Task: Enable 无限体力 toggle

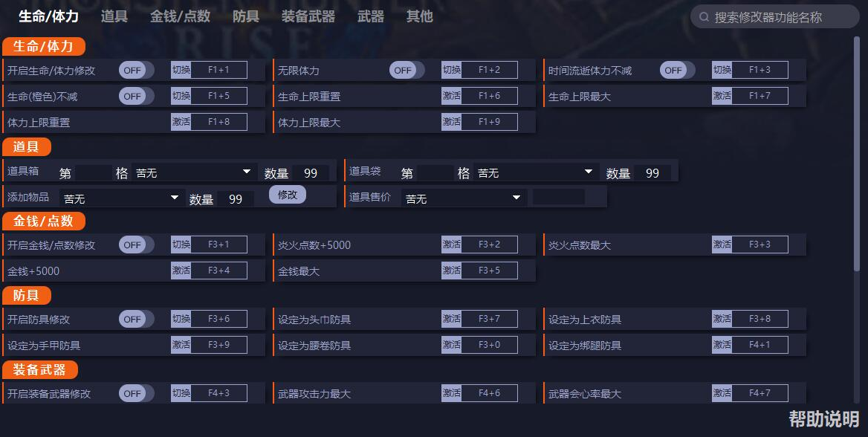Action: [407, 71]
